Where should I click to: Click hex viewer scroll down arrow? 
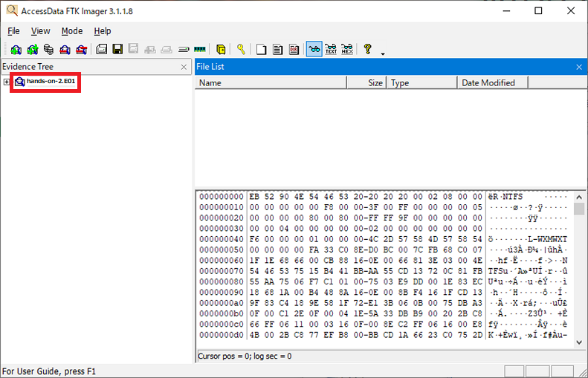[x=579, y=342]
